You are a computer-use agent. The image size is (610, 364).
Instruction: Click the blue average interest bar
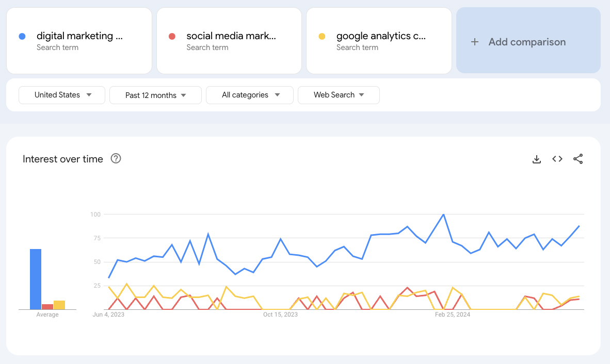tap(35, 278)
